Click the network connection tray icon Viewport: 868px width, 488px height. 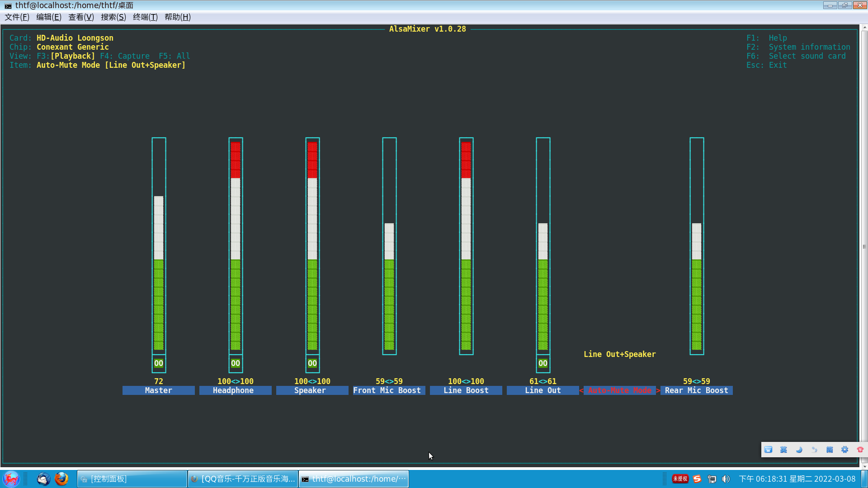tap(712, 479)
